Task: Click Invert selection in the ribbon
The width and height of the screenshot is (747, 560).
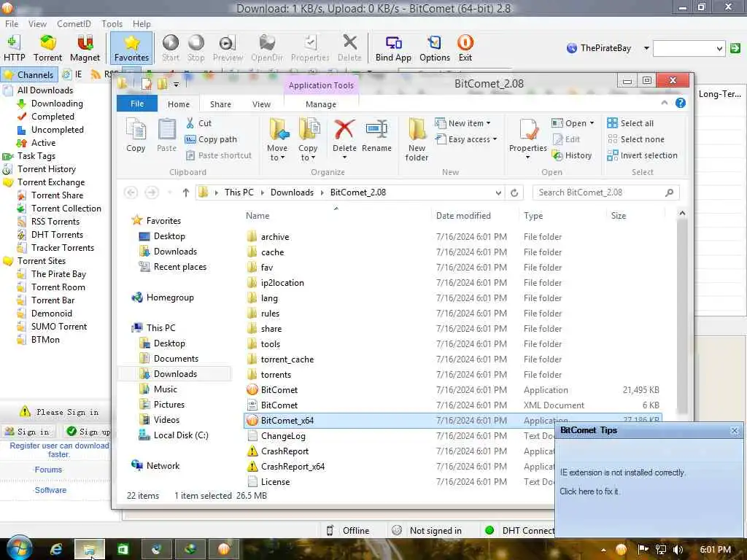Action: coord(642,155)
